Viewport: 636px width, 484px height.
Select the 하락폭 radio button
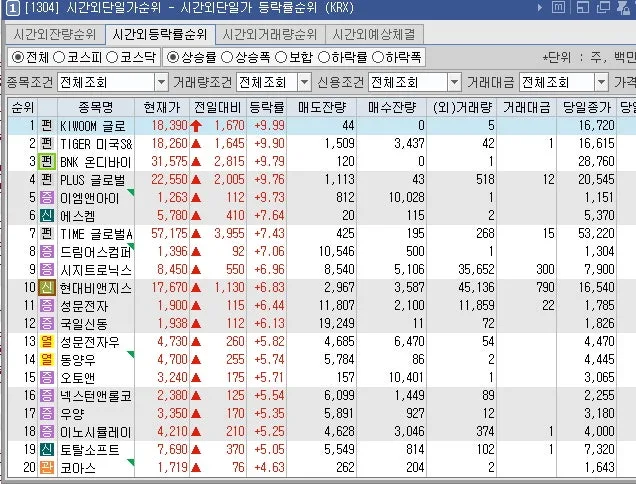click(x=378, y=57)
